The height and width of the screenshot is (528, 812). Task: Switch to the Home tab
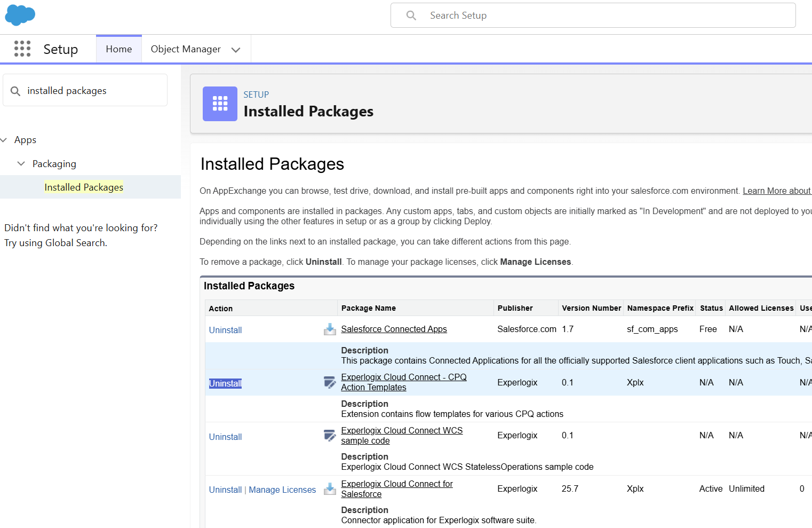(x=119, y=49)
